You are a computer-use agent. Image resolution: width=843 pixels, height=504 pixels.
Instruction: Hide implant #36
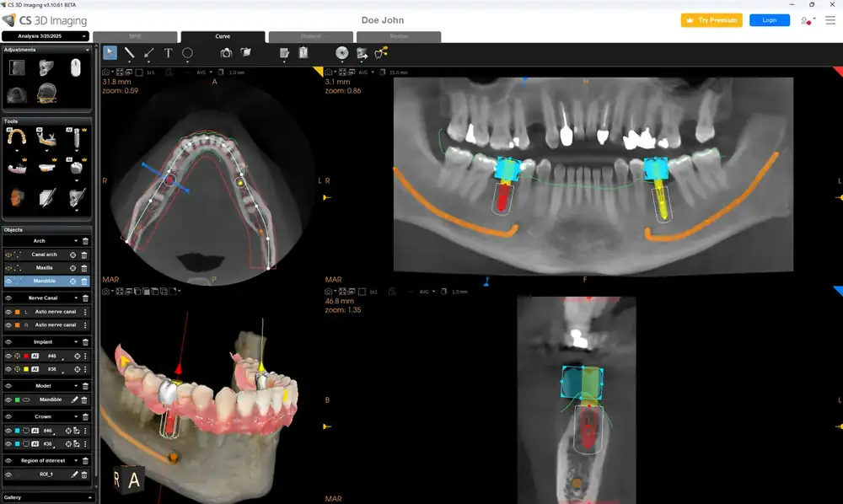click(8, 369)
